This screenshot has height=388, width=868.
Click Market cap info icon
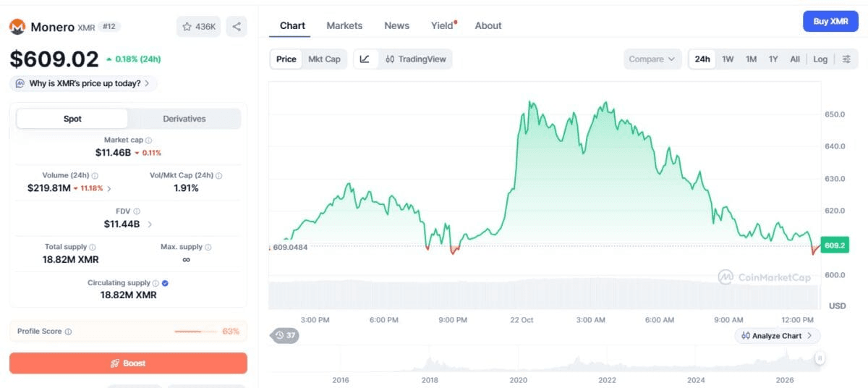pyautogui.click(x=148, y=140)
